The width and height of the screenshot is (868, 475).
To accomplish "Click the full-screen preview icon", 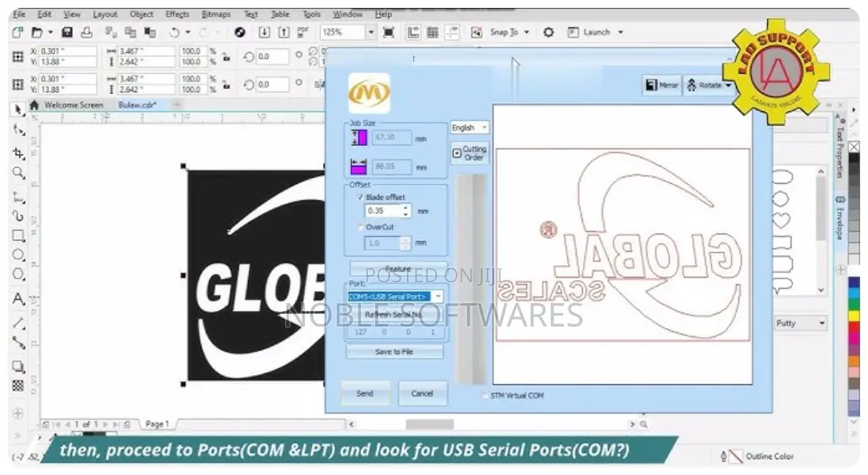I will click(x=389, y=32).
